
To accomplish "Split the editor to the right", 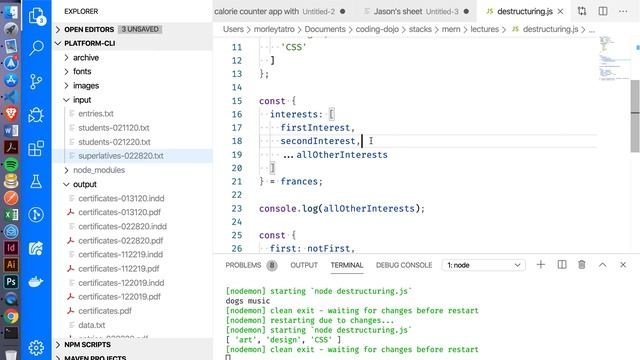I will pyautogui.click(x=603, y=11).
